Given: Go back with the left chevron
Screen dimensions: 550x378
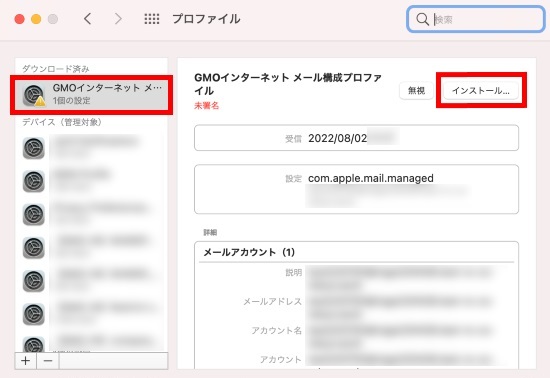Looking at the screenshot, I should coord(88,19).
